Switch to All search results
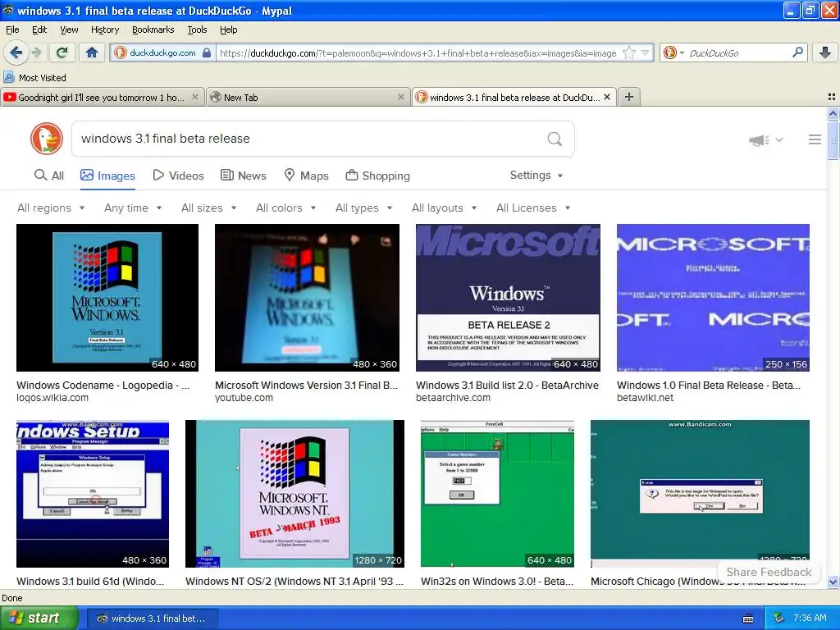This screenshot has width=840, height=630. point(48,176)
